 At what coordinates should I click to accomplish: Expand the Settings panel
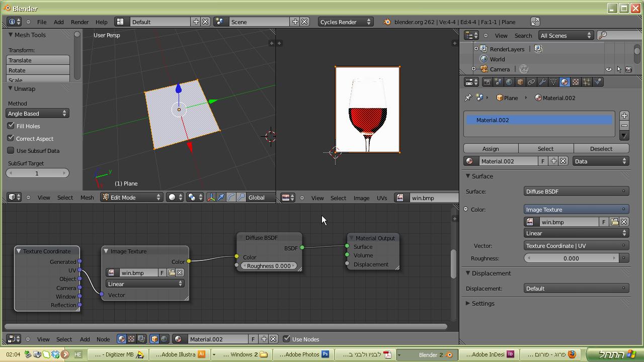[x=482, y=304]
